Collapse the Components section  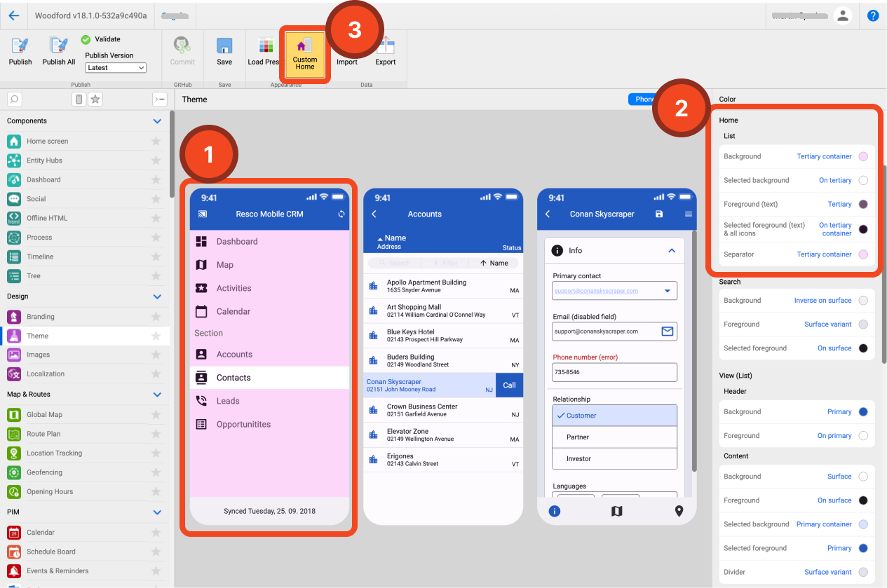tap(157, 121)
